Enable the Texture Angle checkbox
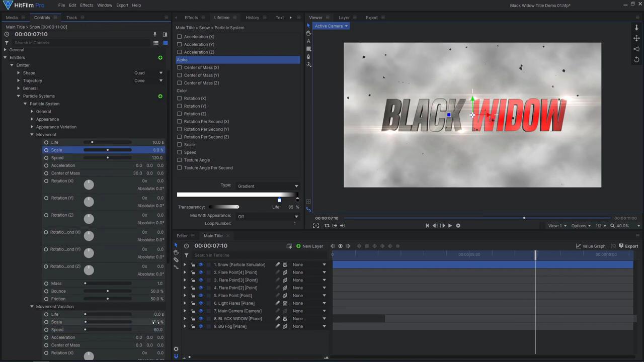The height and width of the screenshot is (362, 644). tap(180, 160)
